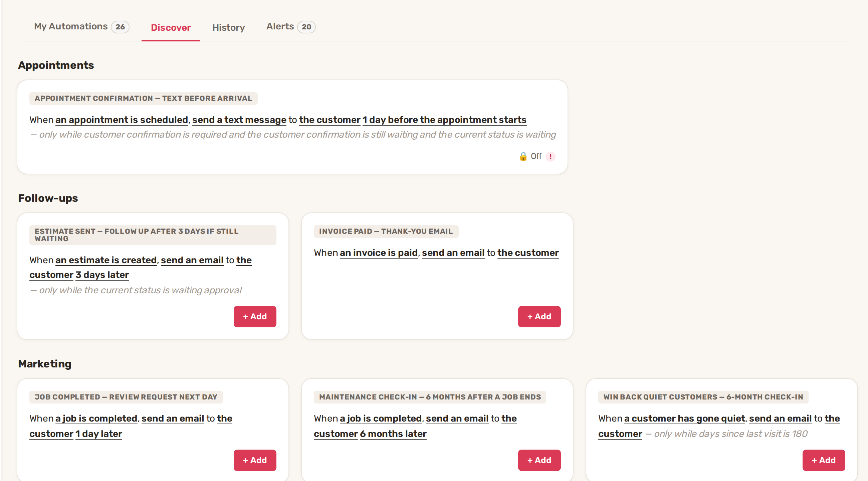
Task: Add the Maintenance Check-in automation
Action: [539, 460]
